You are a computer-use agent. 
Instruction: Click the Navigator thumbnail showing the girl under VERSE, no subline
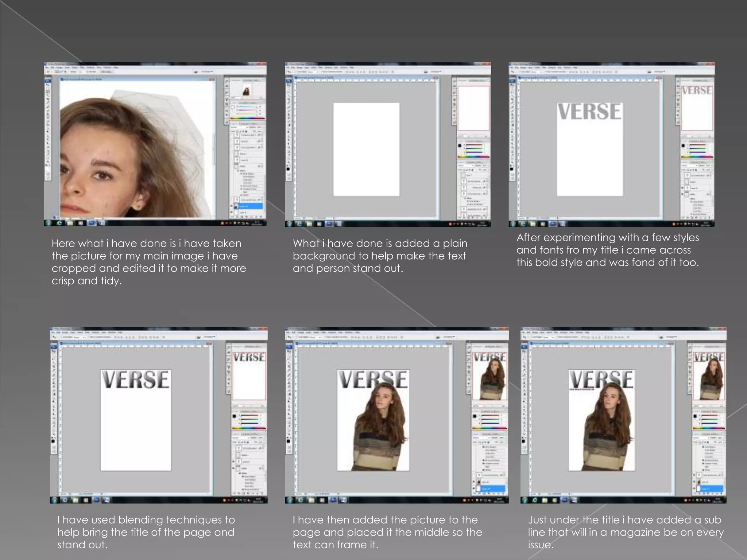click(490, 376)
